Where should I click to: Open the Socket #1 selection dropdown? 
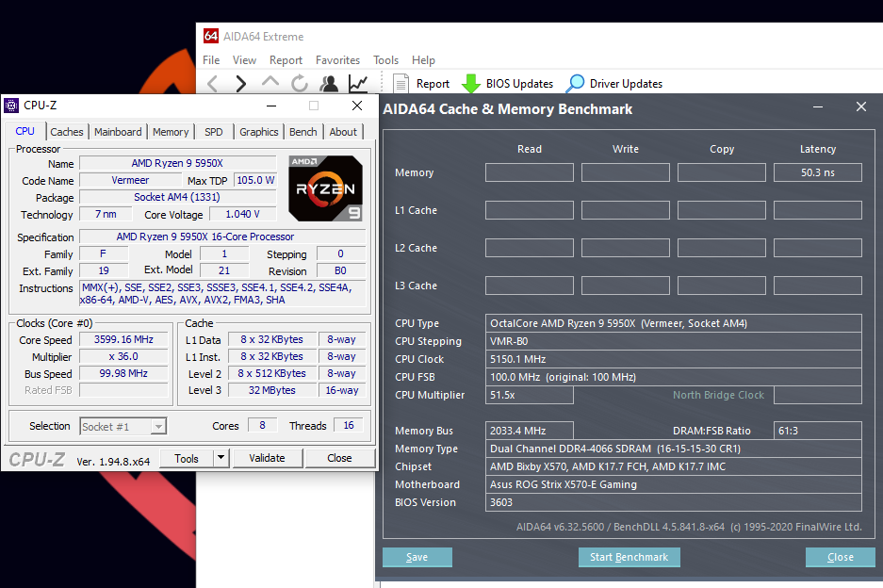click(x=123, y=426)
